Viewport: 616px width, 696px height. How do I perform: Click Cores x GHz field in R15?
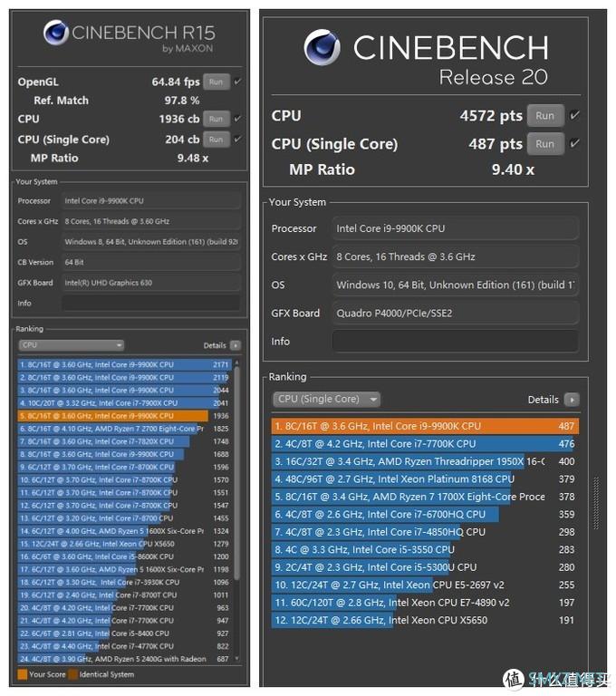click(x=151, y=221)
